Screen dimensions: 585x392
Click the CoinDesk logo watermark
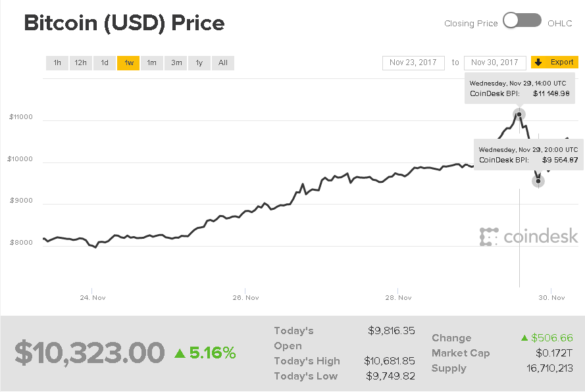click(528, 237)
